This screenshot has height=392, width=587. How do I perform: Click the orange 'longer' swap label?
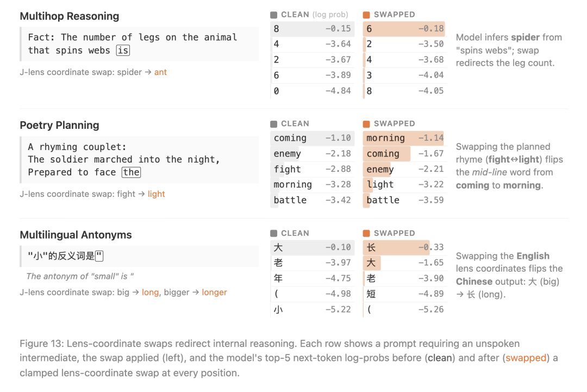click(214, 293)
